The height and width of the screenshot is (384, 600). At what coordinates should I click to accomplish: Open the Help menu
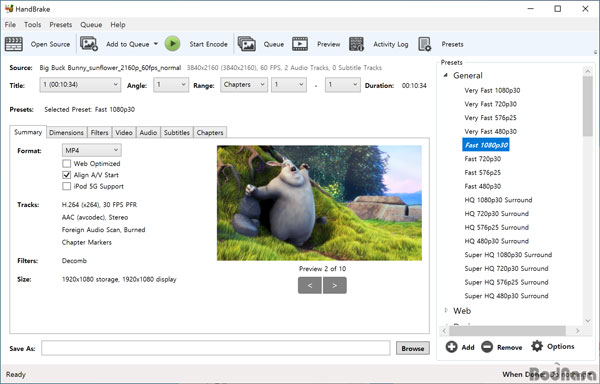(x=118, y=24)
